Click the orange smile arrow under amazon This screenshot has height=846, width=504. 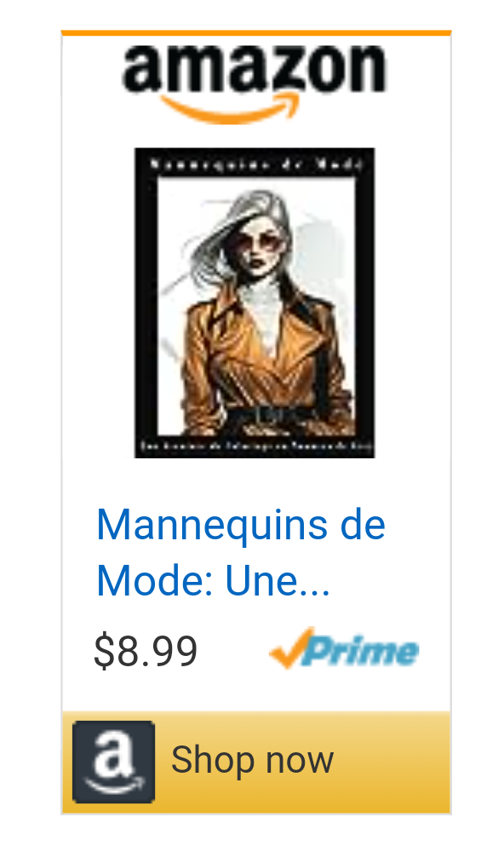coord(232,109)
